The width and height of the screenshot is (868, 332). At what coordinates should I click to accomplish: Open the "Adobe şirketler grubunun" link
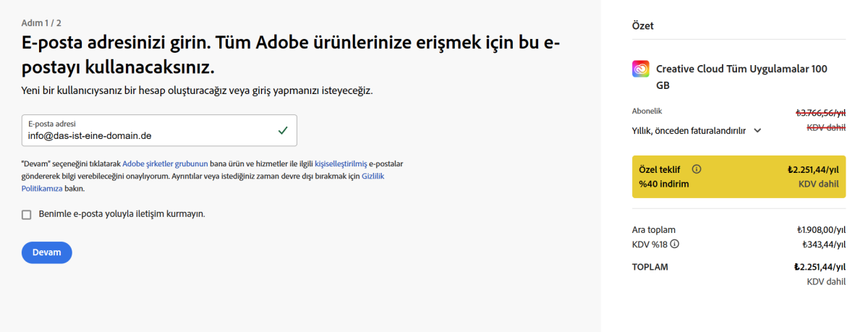tap(165, 164)
